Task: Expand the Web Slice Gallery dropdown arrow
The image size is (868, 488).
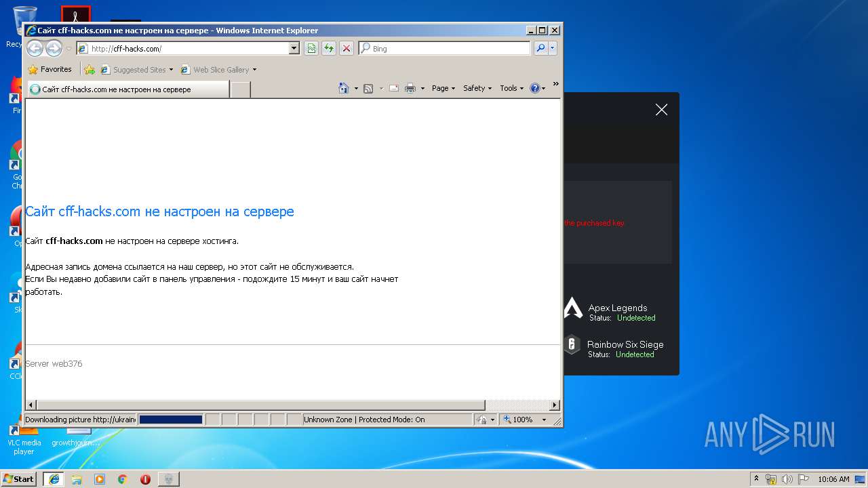Action: [255, 69]
